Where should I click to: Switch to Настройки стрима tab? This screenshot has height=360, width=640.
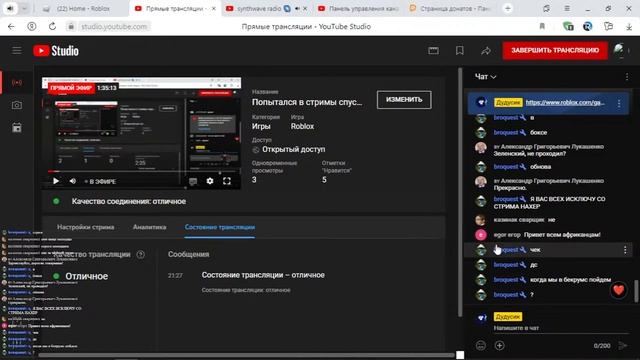tap(86, 227)
